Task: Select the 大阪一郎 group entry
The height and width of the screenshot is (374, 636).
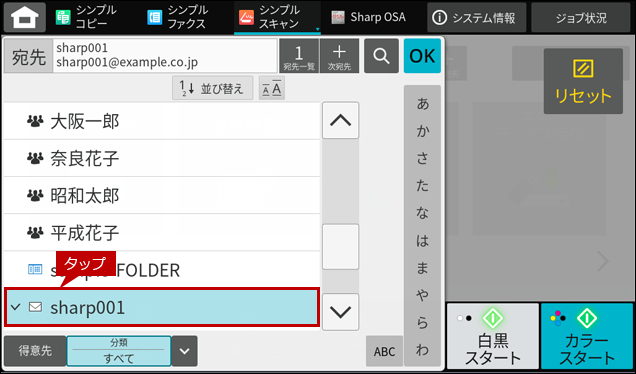Action: click(162, 121)
